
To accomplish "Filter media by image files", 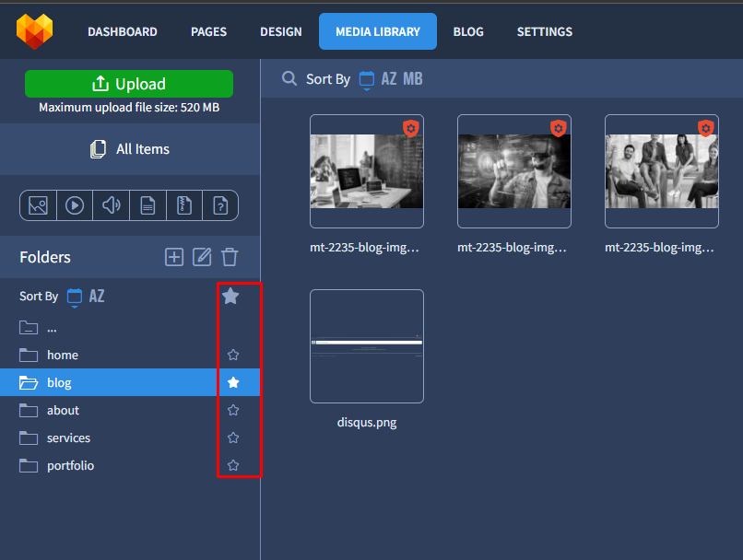I will pyautogui.click(x=38, y=205).
